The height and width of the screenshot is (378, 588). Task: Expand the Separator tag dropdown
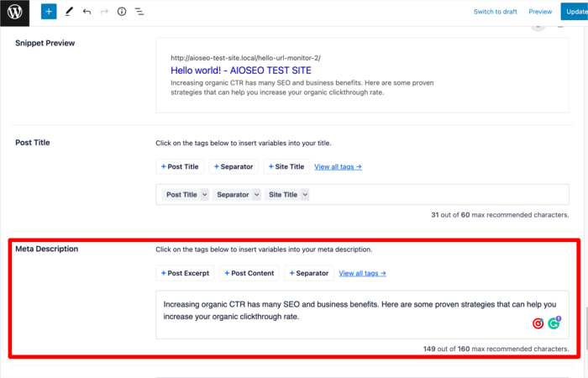point(256,195)
